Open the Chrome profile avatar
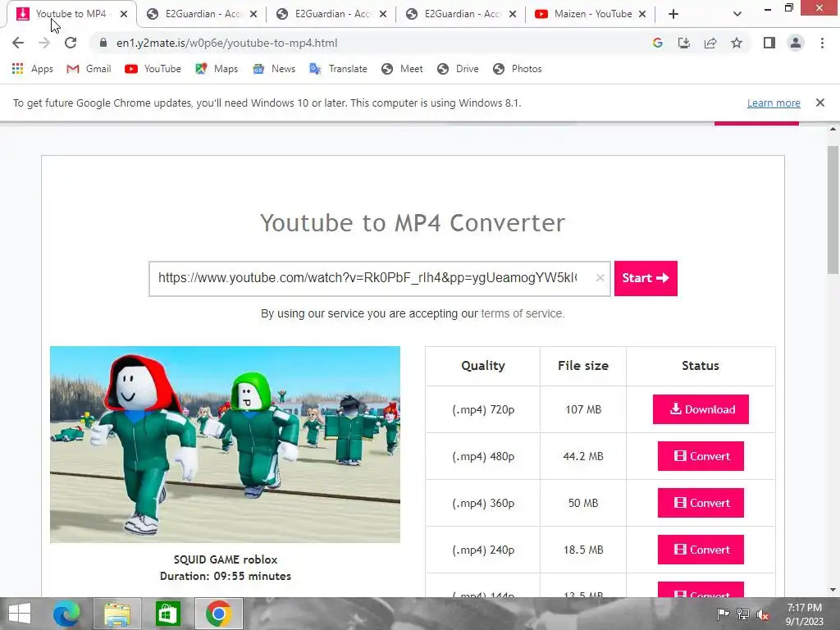The image size is (840, 630). point(796,43)
